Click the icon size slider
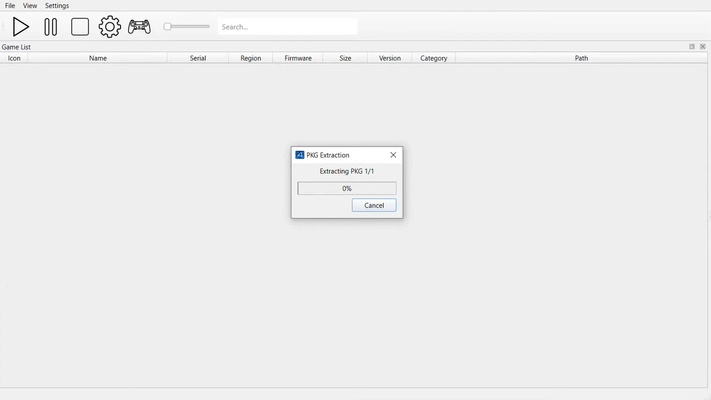The image size is (711, 400). click(187, 27)
